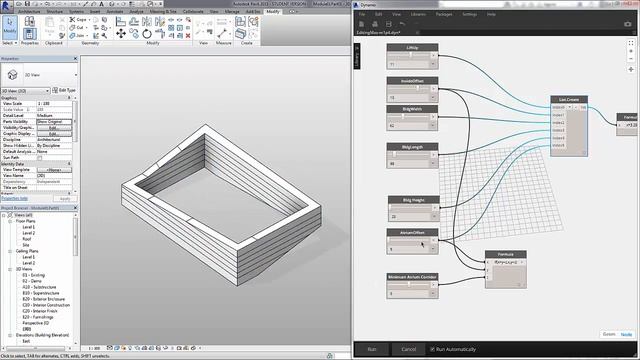640x360 pixels.
Task: Switch Dynamo view to Node
Action: 626,334
